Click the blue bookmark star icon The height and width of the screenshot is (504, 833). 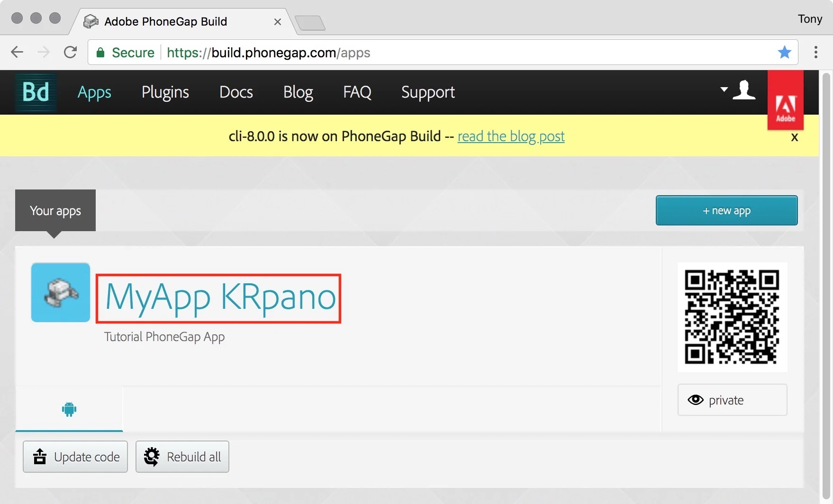[784, 52]
